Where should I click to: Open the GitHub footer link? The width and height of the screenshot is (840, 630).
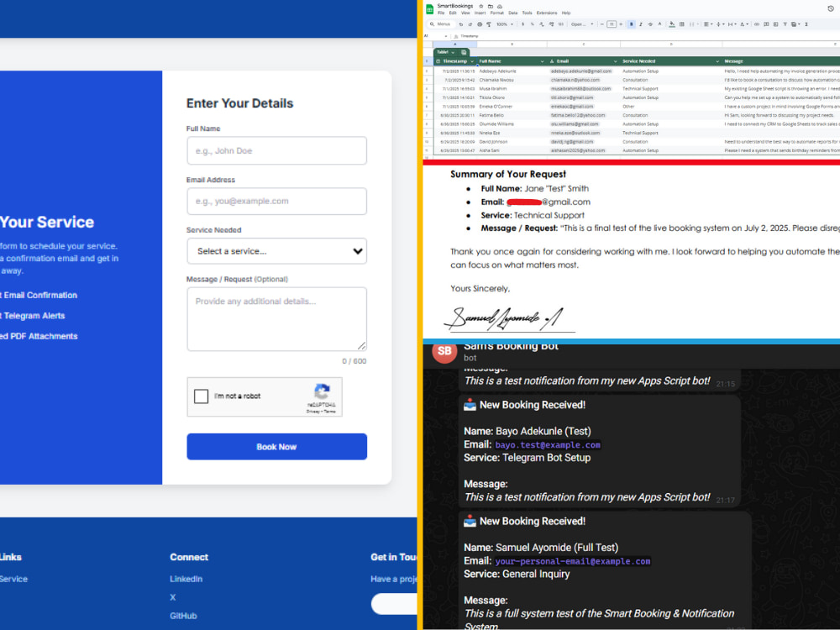[x=183, y=616]
